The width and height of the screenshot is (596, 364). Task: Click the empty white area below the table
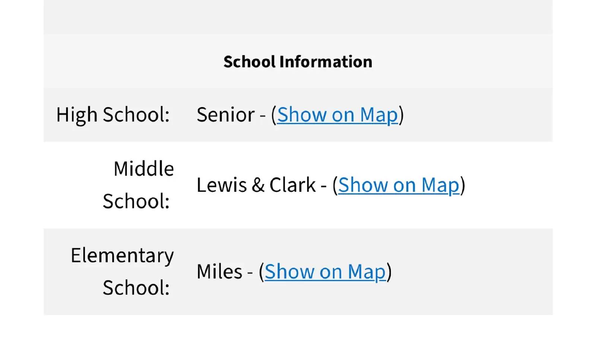(x=298, y=339)
